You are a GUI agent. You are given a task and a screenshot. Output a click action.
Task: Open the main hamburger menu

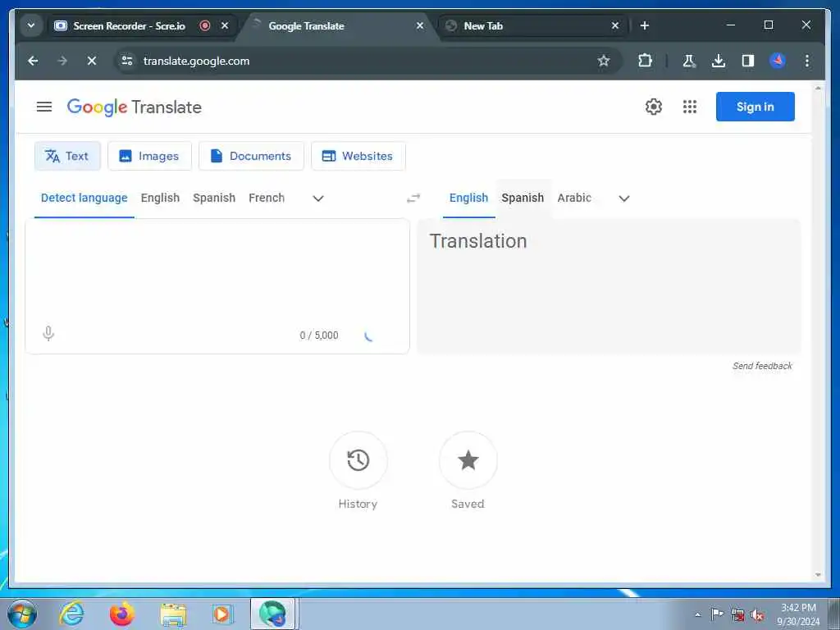click(x=44, y=107)
